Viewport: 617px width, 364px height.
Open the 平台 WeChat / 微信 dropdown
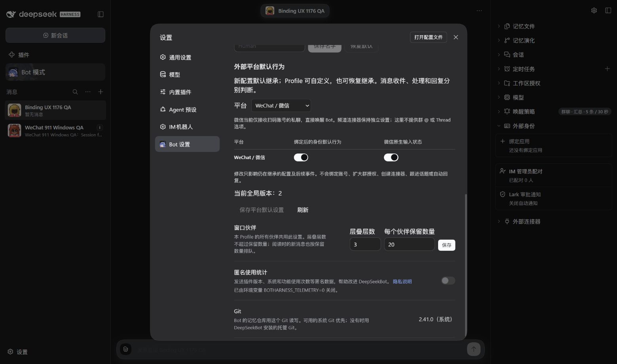click(x=281, y=106)
